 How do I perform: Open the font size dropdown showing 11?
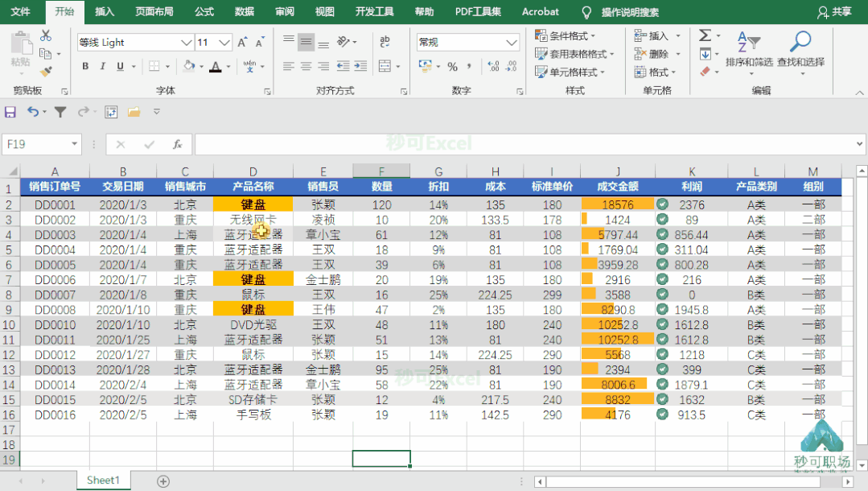(x=224, y=42)
